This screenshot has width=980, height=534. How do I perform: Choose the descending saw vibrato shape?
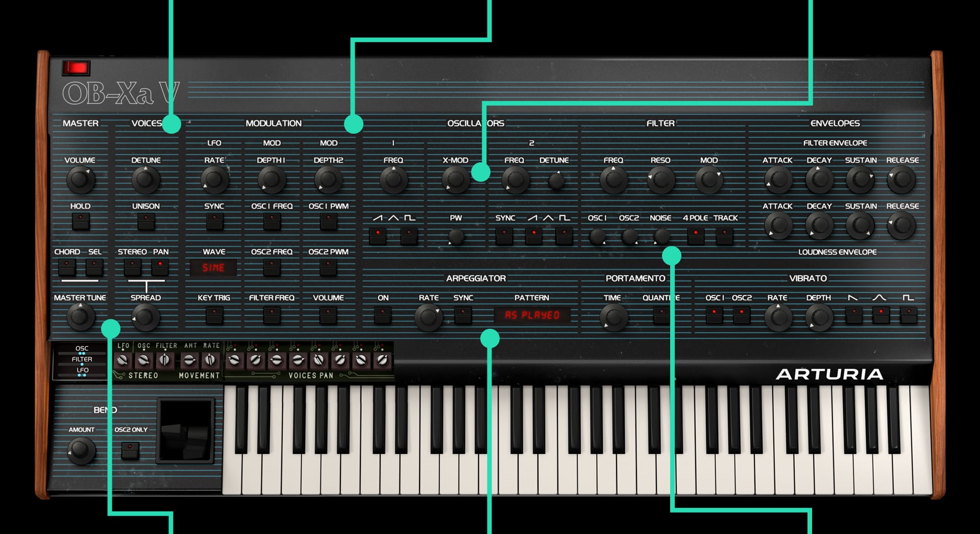[853, 315]
